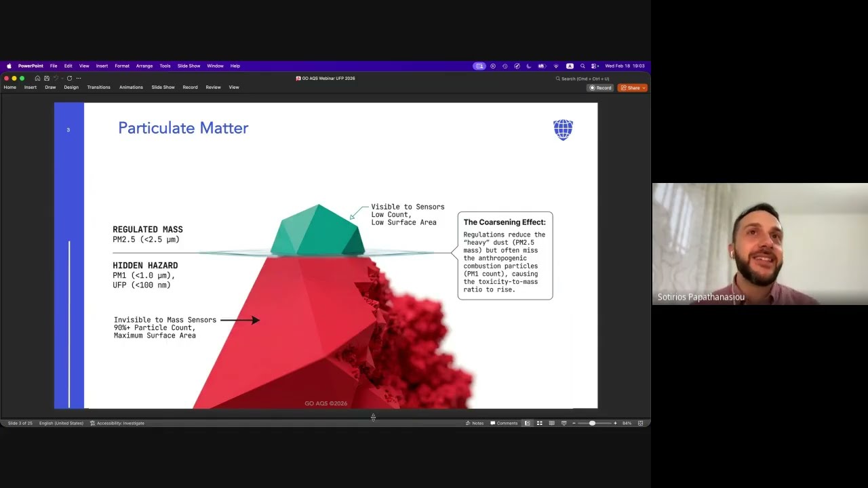Select the Record ribbon tab
Image resolution: width=868 pixels, height=488 pixels.
pyautogui.click(x=190, y=87)
